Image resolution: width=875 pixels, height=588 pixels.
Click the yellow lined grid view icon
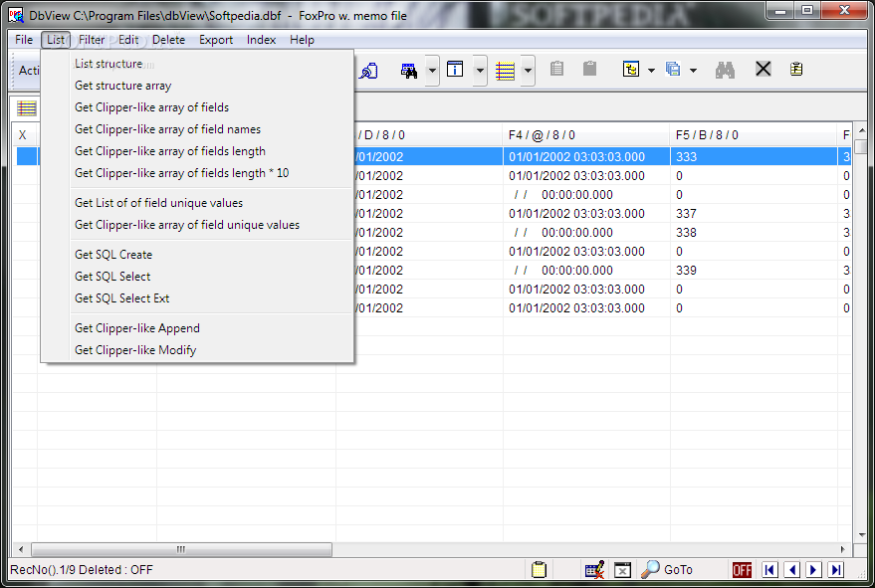click(x=505, y=71)
